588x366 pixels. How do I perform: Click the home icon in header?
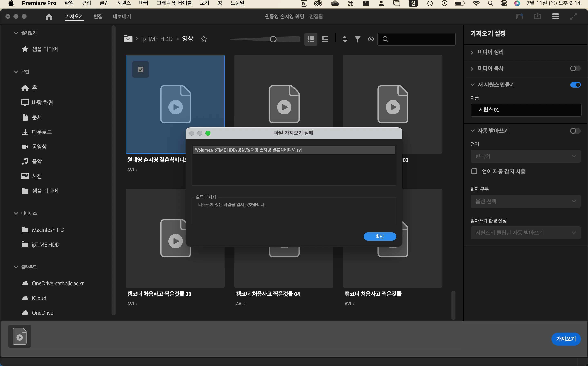coord(49,17)
